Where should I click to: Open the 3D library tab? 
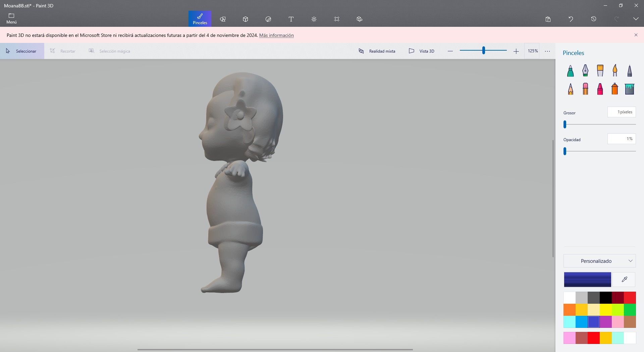[360, 19]
